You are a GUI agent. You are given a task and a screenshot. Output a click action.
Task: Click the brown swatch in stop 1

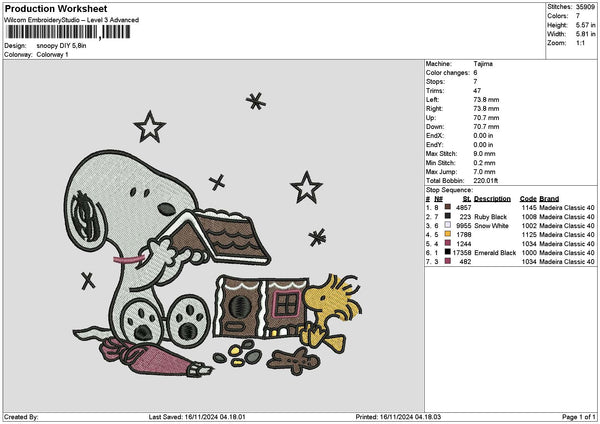click(447, 207)
